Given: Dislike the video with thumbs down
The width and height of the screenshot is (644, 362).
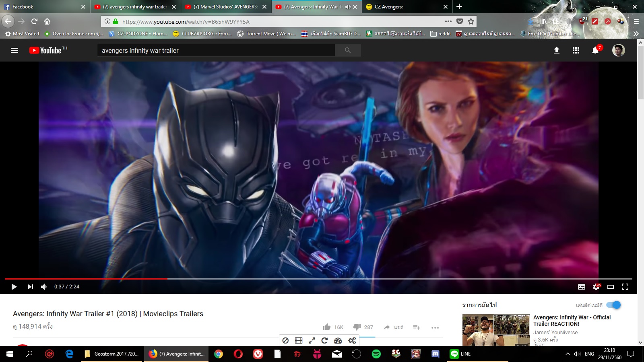Looking at the screenshot, I should click(x=357, y=327).
